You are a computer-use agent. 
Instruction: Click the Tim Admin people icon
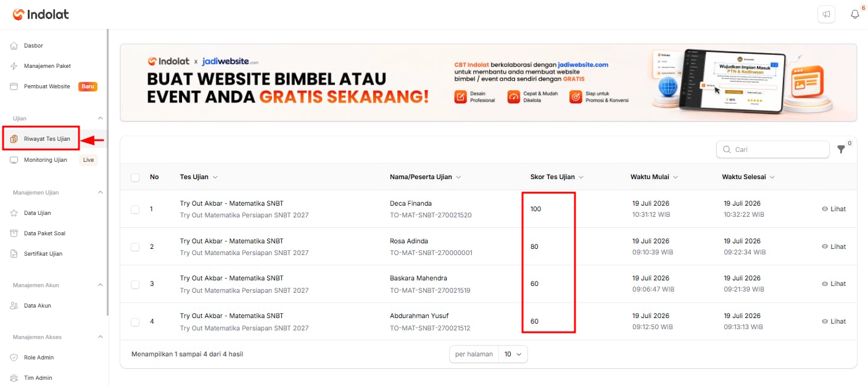14,378
